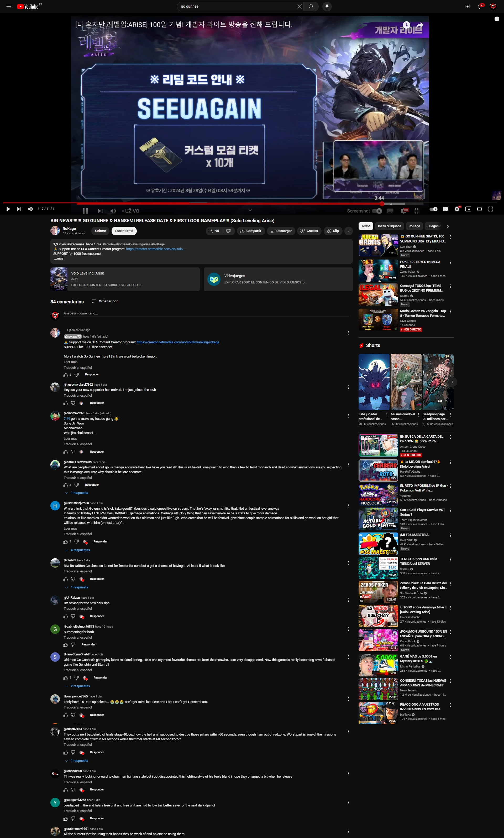Image resolution: width=504 pixels, height=838 pixels.
Task: Open 'Ordenar por' sort dropdown
Action: (x=105, y=301)
